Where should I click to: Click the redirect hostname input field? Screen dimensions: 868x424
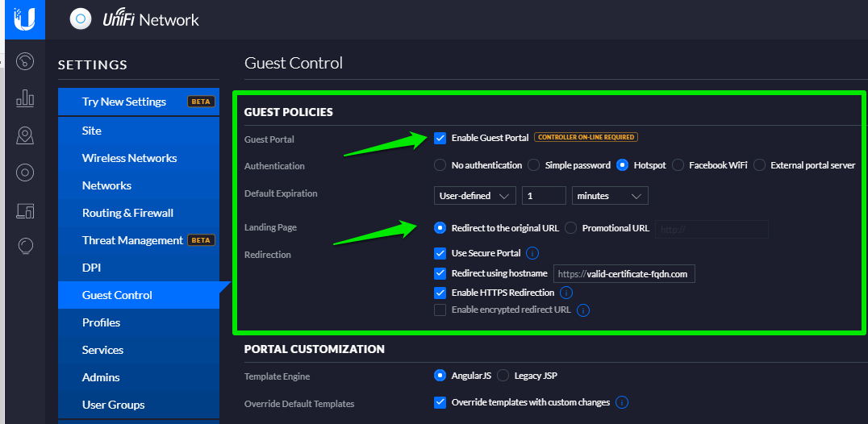point(624,274)
